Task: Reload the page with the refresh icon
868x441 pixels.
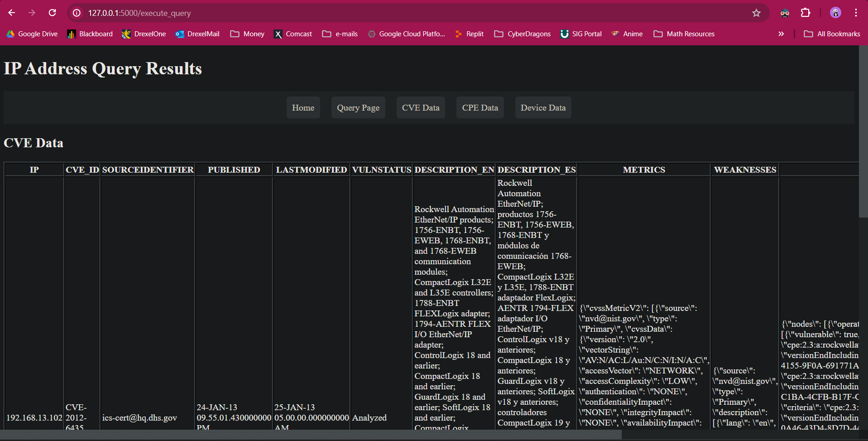Action: coord(53,13)
